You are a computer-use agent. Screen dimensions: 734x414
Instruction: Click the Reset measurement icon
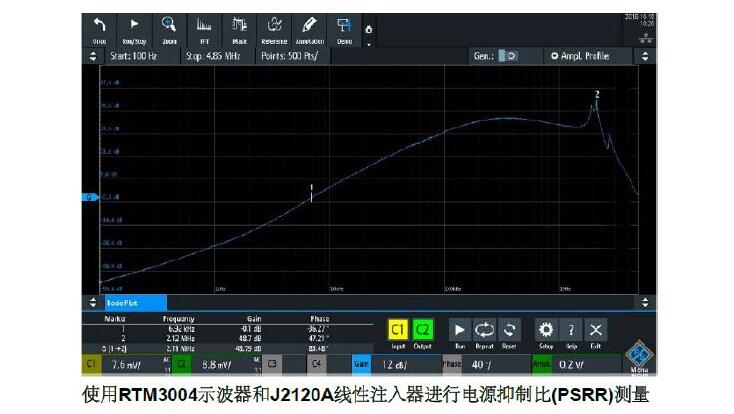coord(509,330)
